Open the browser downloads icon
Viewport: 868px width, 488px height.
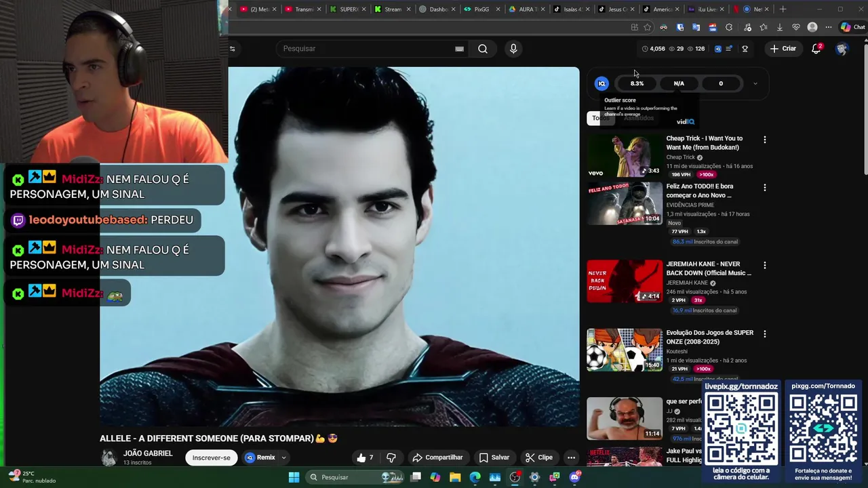click(x=780, y=27)
